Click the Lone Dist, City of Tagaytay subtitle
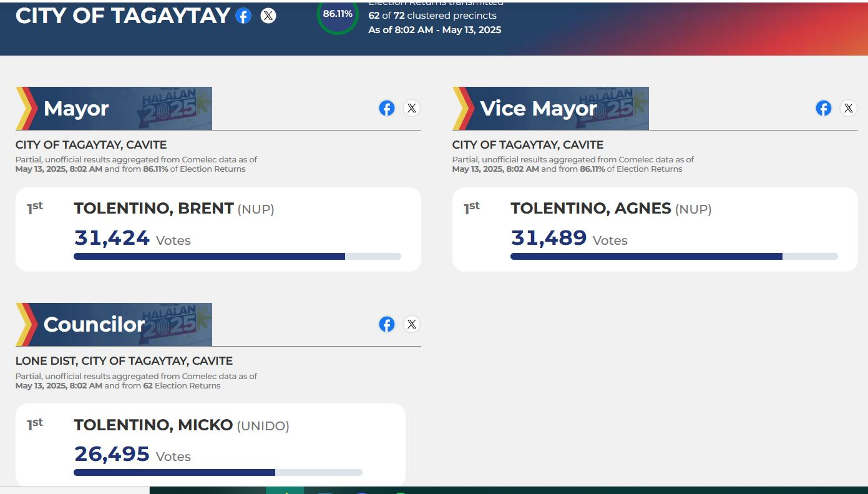The image size is (868, 494). pos(124,361)
